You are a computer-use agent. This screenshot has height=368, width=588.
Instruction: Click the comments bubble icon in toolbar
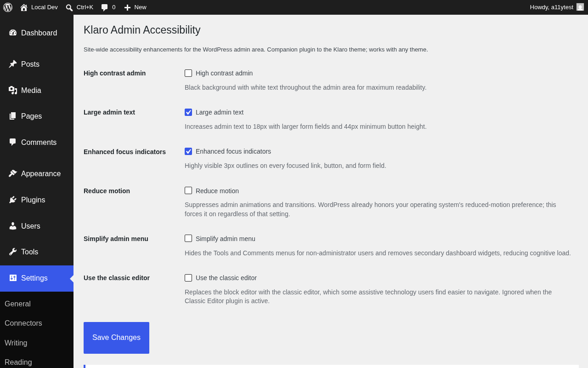[105, 7]
